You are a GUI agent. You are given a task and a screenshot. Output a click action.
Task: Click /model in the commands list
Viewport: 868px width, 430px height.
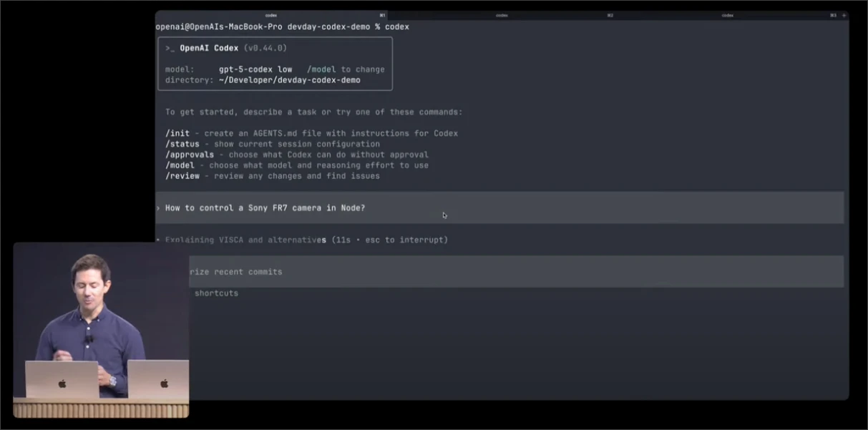180,165
